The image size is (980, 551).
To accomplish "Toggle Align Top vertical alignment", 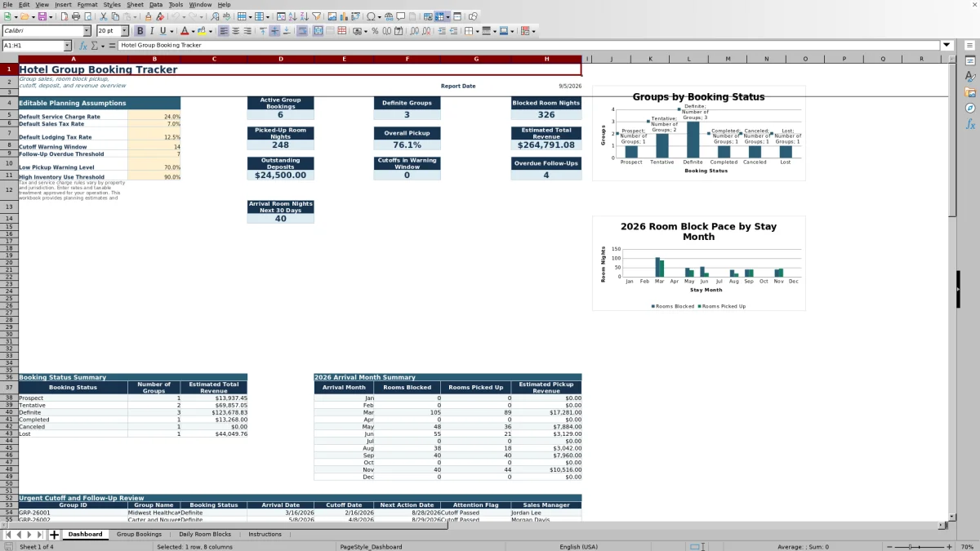I will click(x=262, y=31).
